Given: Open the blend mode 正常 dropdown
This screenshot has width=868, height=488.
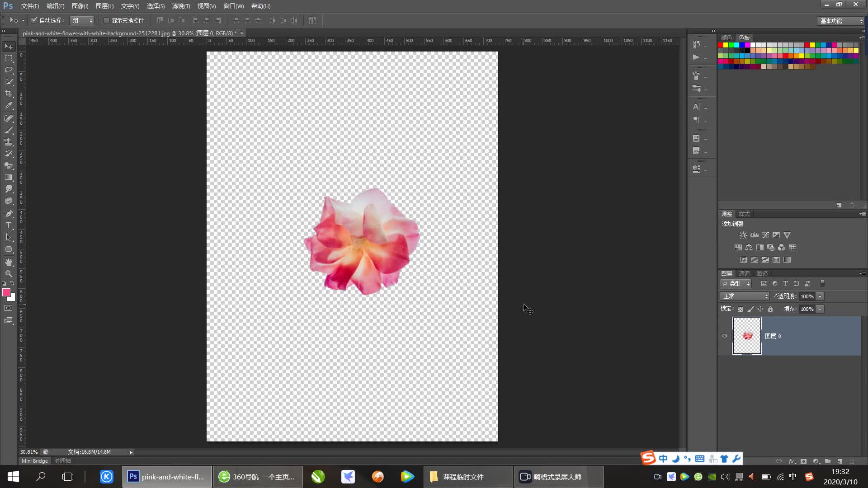Looking at the screenshot, I should point(744,296).
